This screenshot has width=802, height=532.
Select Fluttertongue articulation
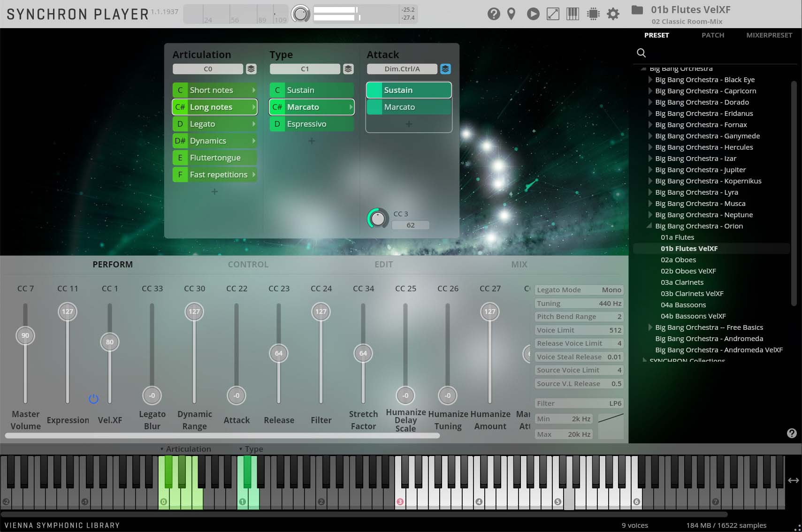point(214,158)
